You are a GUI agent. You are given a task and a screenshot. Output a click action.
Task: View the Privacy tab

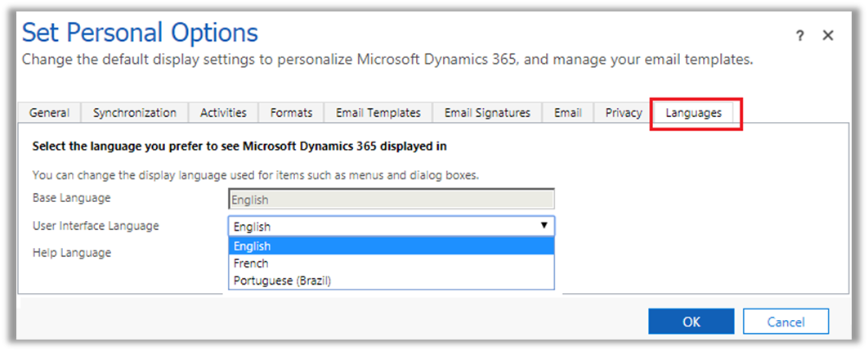[x=623, y=113]
